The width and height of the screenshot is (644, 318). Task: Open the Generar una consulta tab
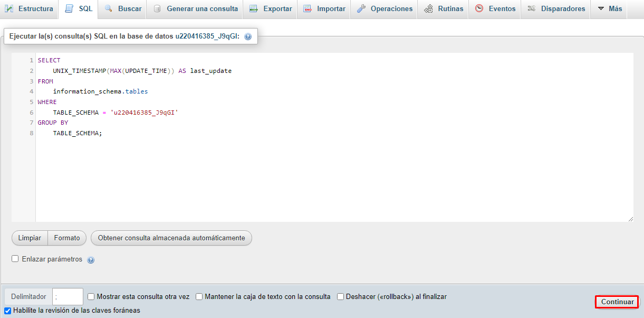click(x=196, y=9)
